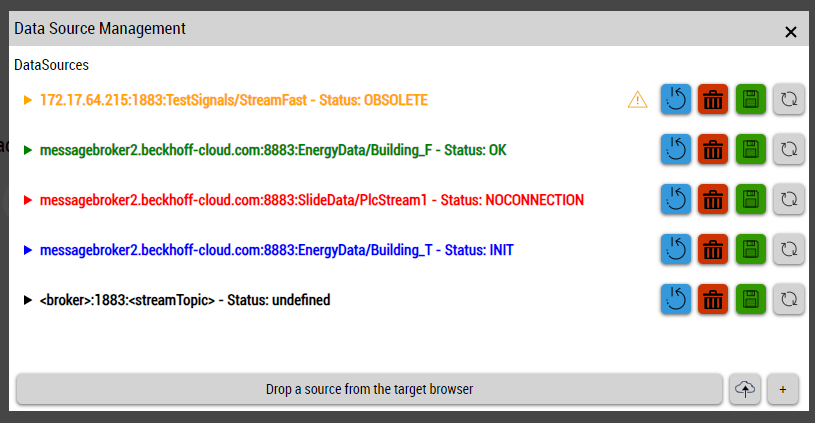Viewport: 815px width, 423px height.
Task: Click the blue revert icon for Building_F source
Action: (x=675, y=149)
